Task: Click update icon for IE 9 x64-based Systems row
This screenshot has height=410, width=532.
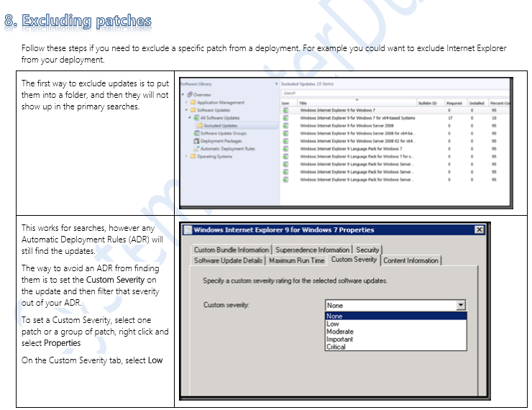Action: (285, 118)
